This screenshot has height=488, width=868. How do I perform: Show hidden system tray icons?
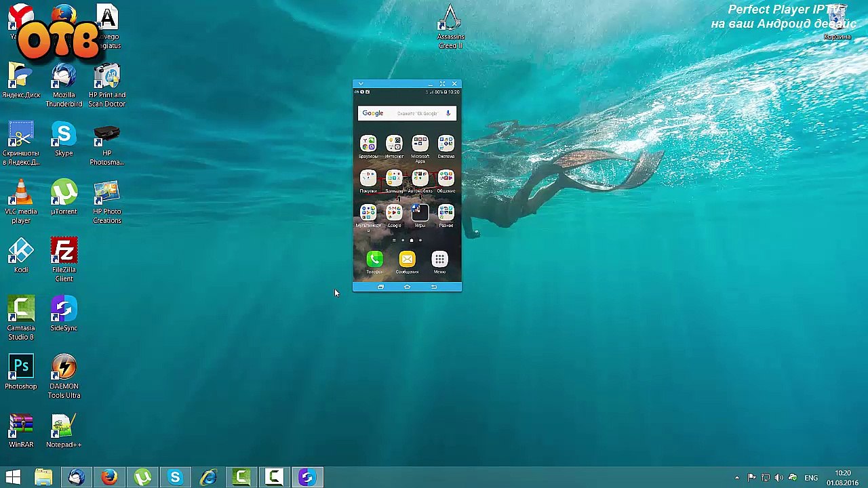tap(737, 478)
